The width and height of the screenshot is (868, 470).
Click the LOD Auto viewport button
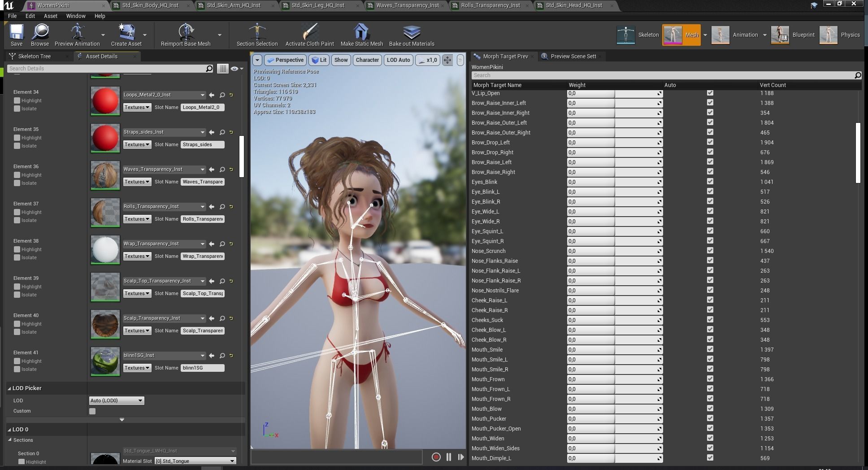click(398, 60)
